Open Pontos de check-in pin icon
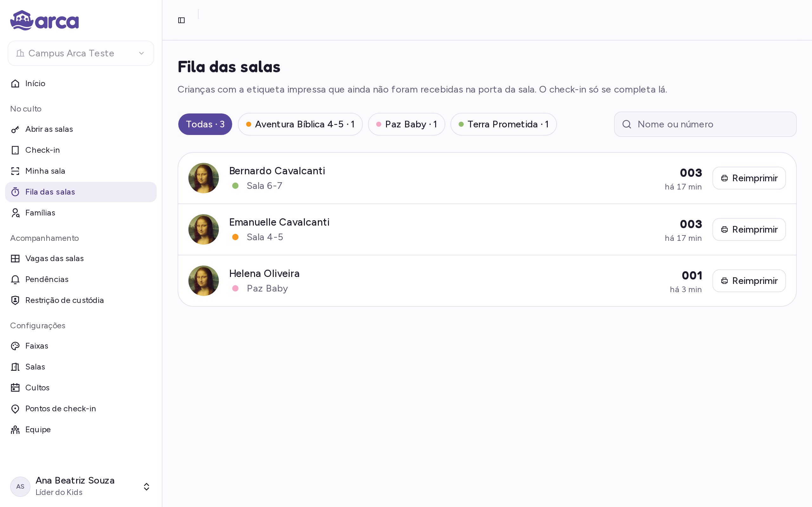Screen dimensions: 812x507 point(15,409)
